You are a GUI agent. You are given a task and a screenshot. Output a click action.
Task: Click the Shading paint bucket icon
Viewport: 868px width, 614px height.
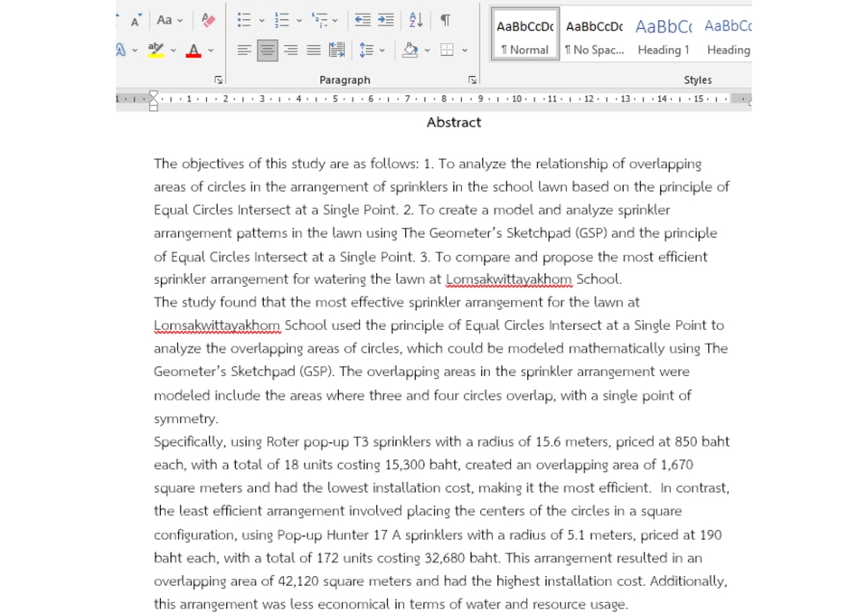click(x=410, y=51)
